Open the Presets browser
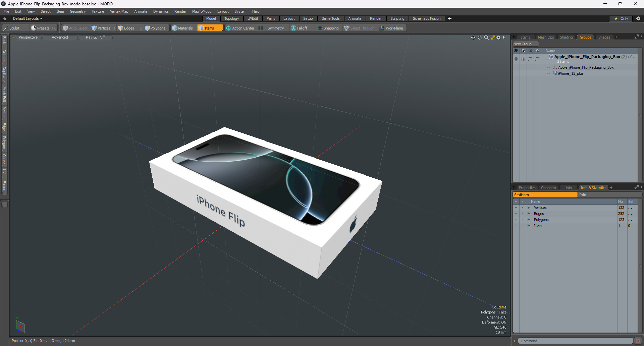 pyautogui.click(x=43, y=28)
